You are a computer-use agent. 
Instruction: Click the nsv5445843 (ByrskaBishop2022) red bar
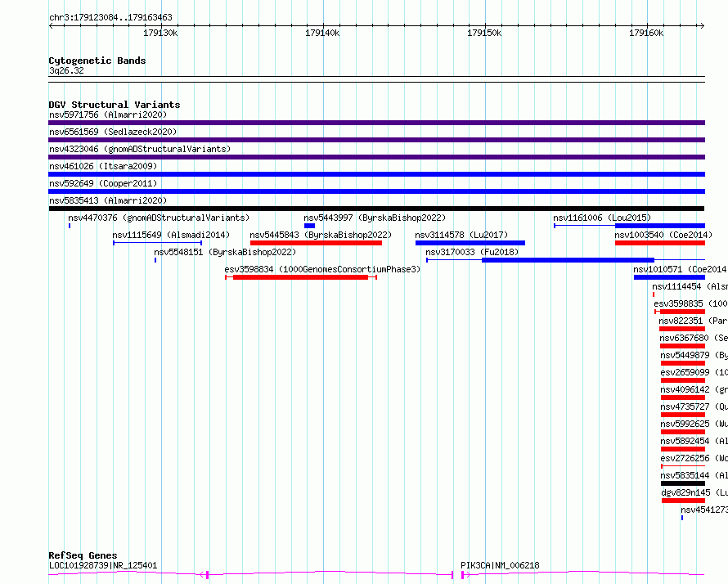[x=317, y=243]
